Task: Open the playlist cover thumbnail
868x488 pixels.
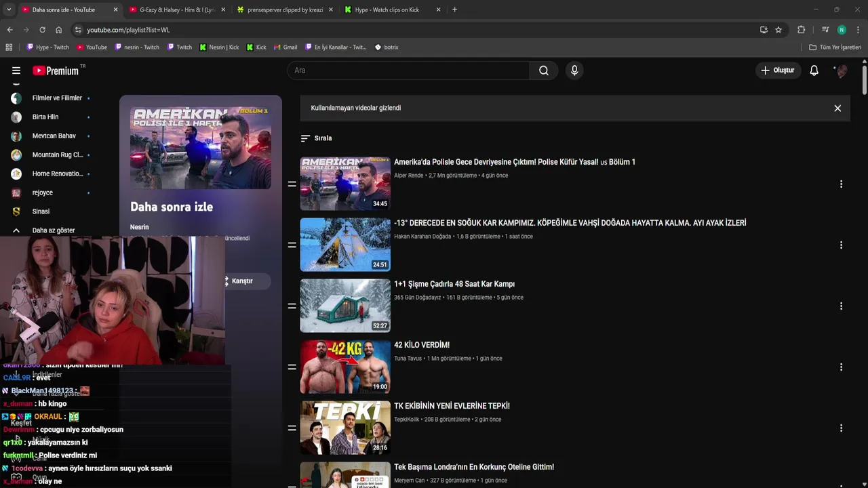Action: click(x=201, y=147)
